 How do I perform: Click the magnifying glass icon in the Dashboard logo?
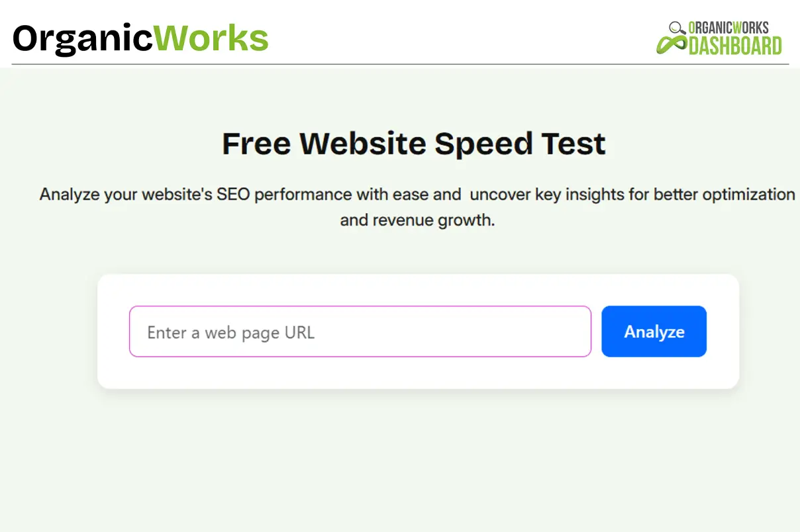click(675, 26)
